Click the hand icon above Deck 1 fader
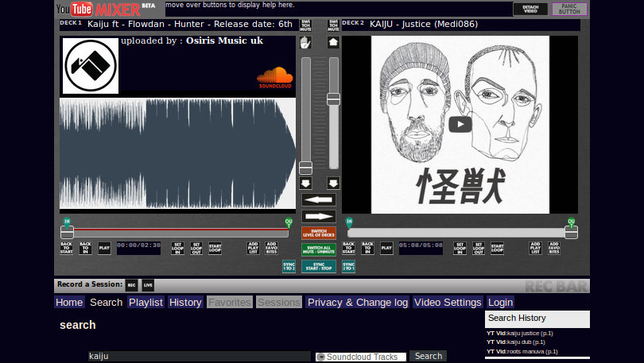This screenshot has height=363, width=644. 305,42
